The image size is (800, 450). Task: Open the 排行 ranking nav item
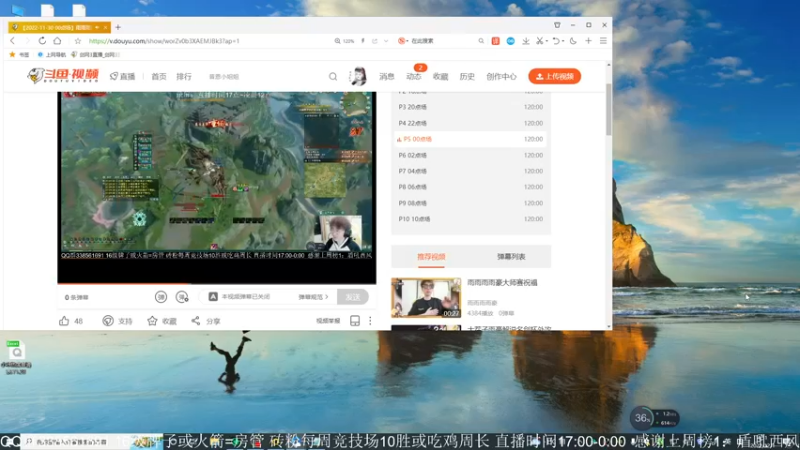(x=184, y=77)
